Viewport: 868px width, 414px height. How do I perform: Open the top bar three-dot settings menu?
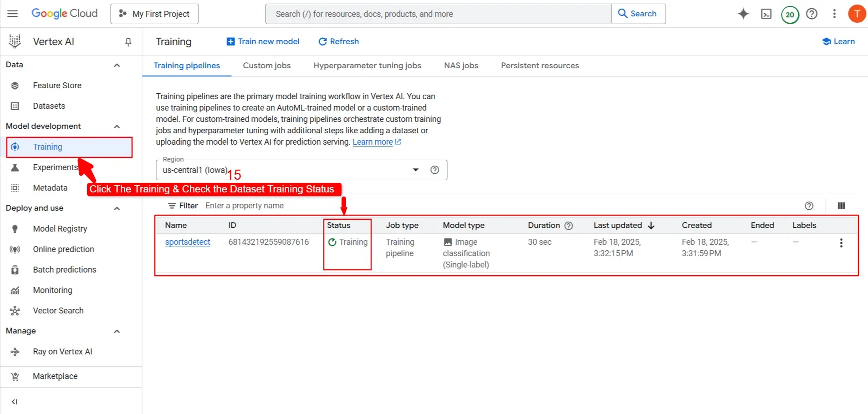[834, 14]
